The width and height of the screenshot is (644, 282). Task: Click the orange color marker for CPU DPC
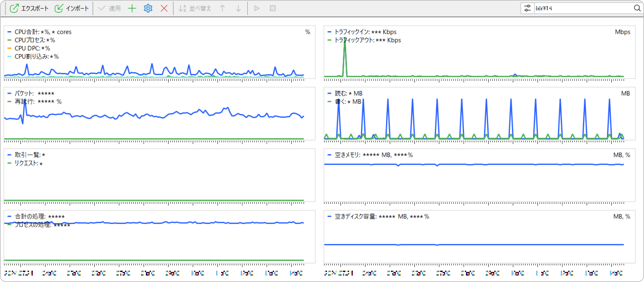9,48
